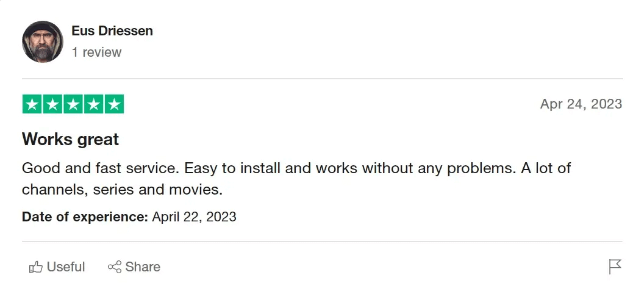The image size is (644, 297).
Task: Click the "channels, series and movies" line
Action: [122, 189]
